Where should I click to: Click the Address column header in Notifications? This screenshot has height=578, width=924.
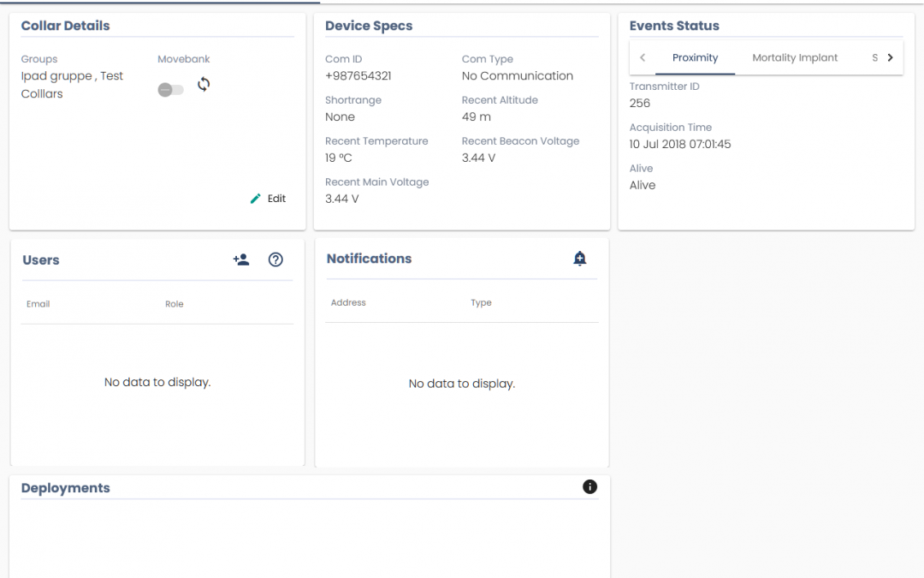pyautogui.click(x=348, y=302)
